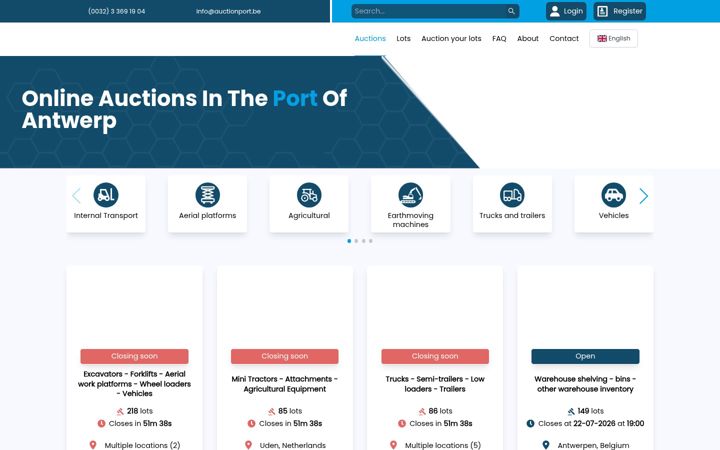Click the gavel icon beside 86 lots
720x450 pixels.
tap(422, 411)
